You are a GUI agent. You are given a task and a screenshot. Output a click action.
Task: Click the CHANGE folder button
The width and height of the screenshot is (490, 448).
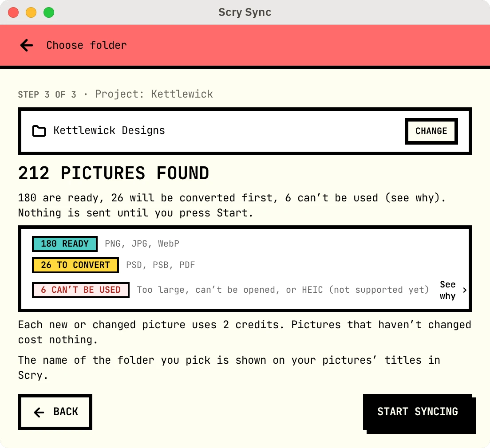431,131
